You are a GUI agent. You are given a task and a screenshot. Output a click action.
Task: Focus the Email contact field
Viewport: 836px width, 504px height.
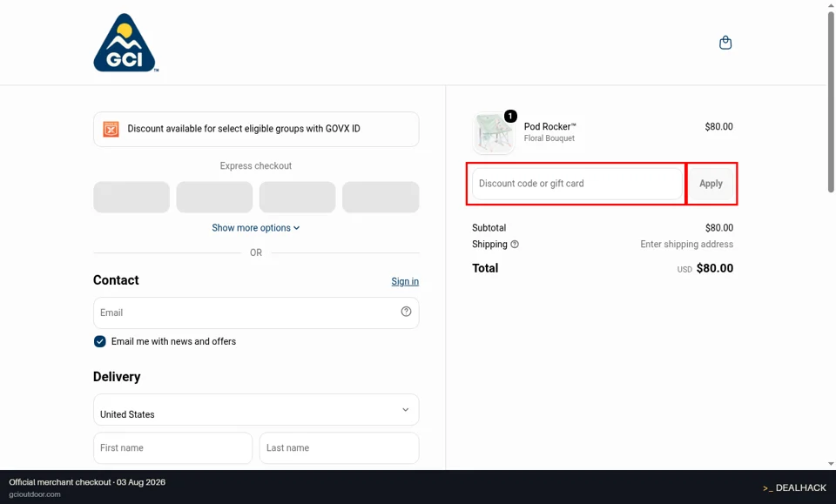pos(256,312)
